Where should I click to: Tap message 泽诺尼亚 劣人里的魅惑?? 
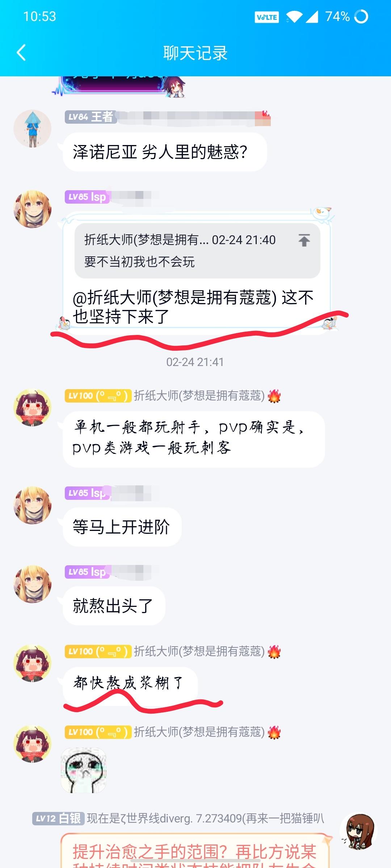[165, 152]
